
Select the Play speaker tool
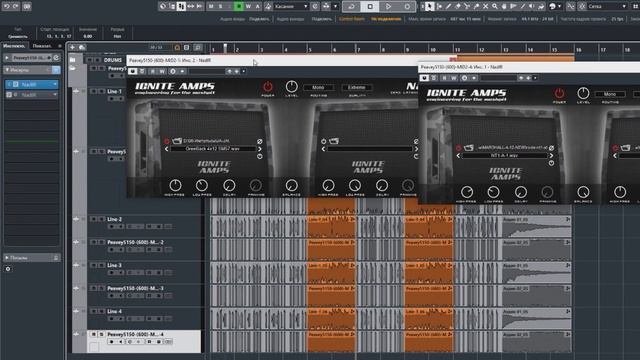pyautogui.click(x=532, y=6)
